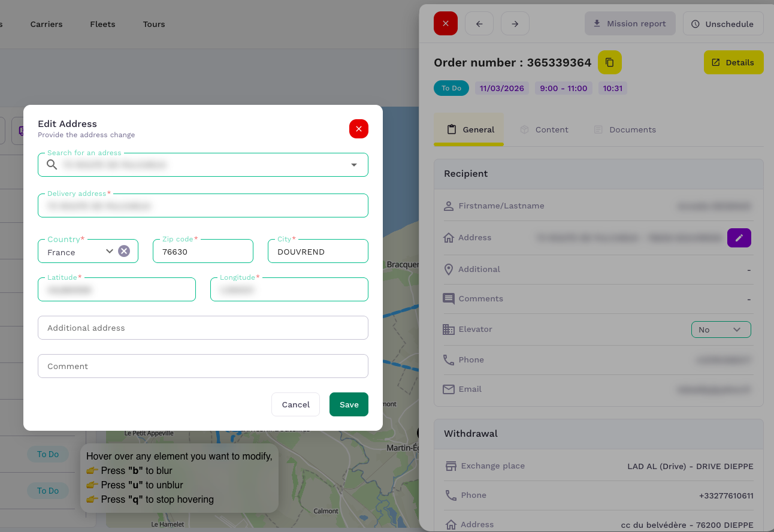Go to previous order with back arrow

479,24
